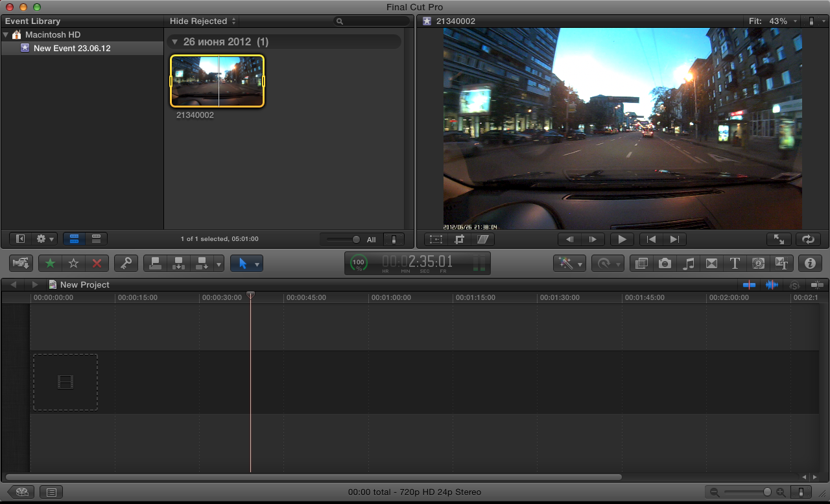Open the Select tool dropdown arrow
830x504 pixels.
[x=257, y=264]
